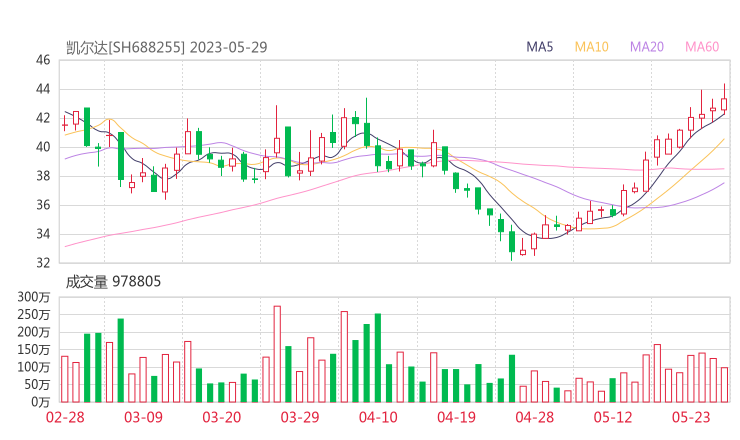Select the lowest green candlestick near 32

point(512,242)
